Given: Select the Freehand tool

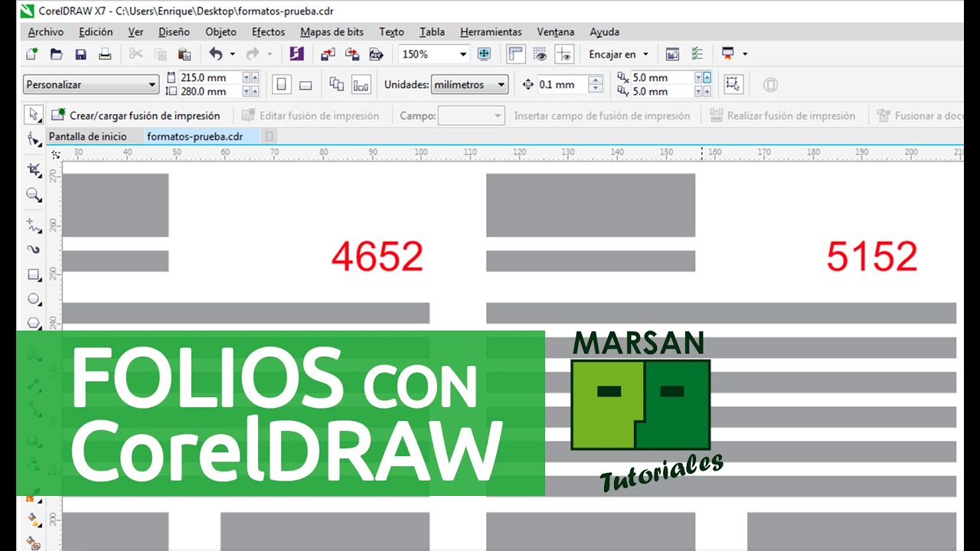Looking at the screenshot, I should coord(34,225).
